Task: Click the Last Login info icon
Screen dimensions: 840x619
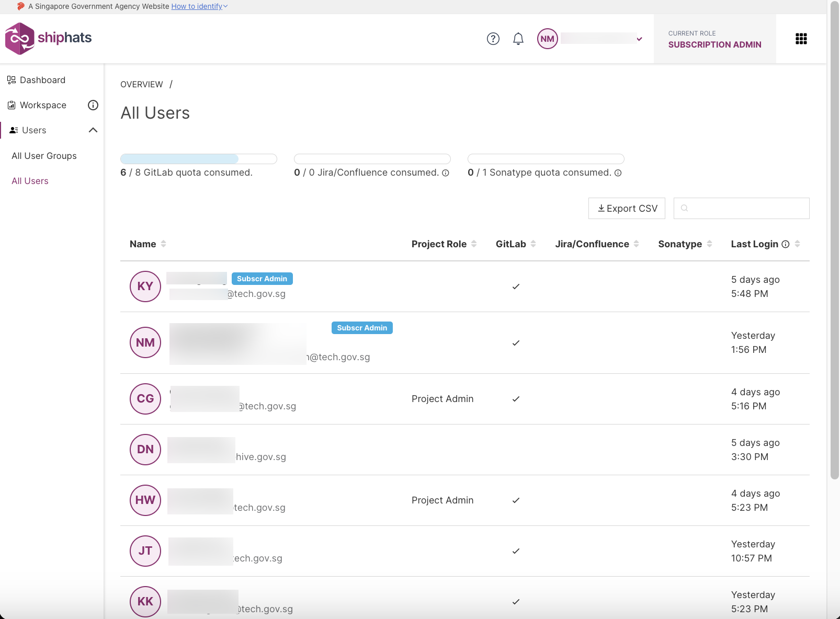Action: [x=785, y=244]
